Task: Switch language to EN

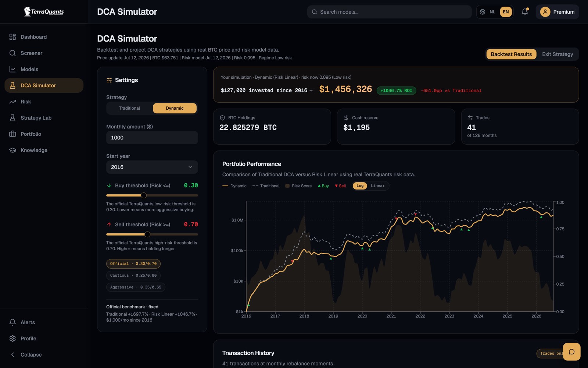Action: (x=506, y=12)
